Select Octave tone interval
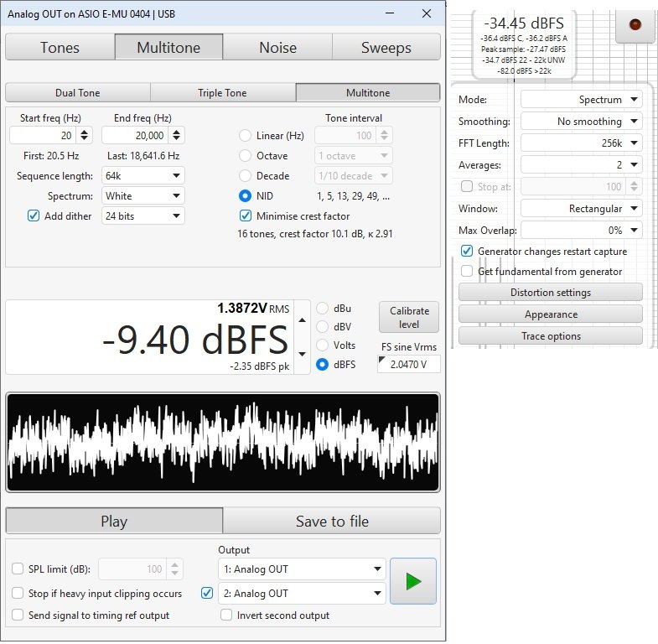 point(245,156)
